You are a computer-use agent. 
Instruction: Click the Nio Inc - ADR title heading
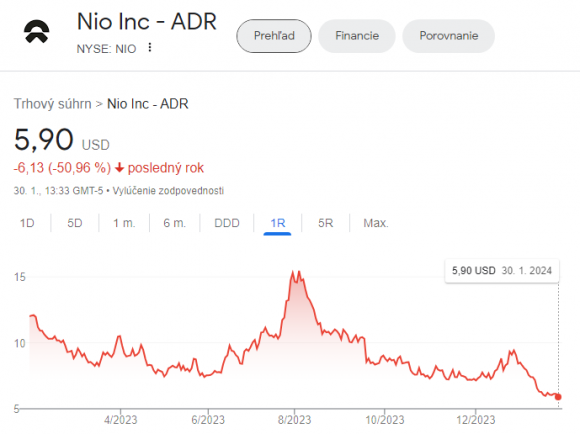coord(147,21)
